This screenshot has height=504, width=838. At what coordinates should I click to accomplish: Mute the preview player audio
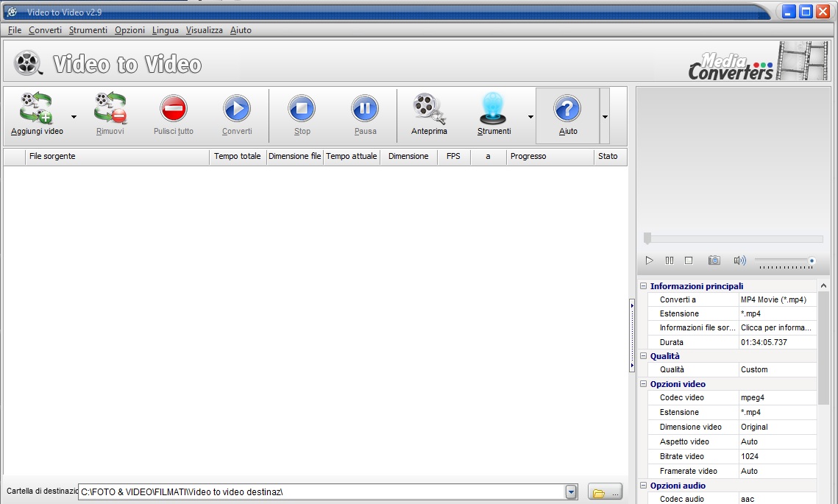739,260
